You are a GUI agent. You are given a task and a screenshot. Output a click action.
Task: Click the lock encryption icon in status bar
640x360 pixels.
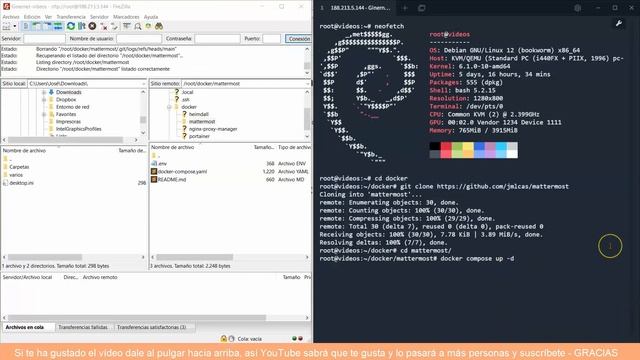coord(224,339)
